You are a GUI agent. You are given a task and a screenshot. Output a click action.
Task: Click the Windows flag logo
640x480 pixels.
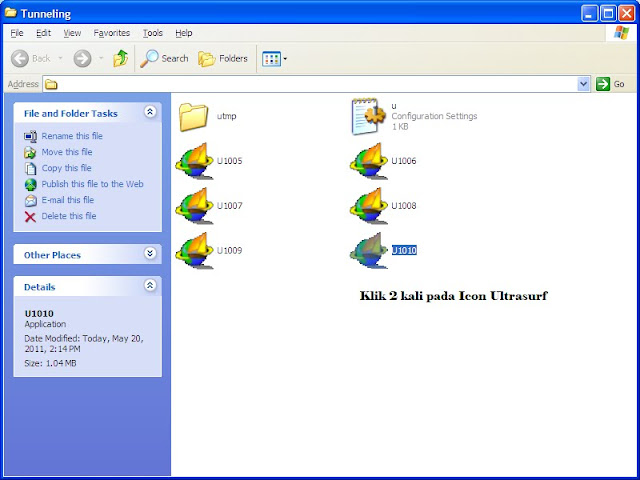[x=621, y=33]
